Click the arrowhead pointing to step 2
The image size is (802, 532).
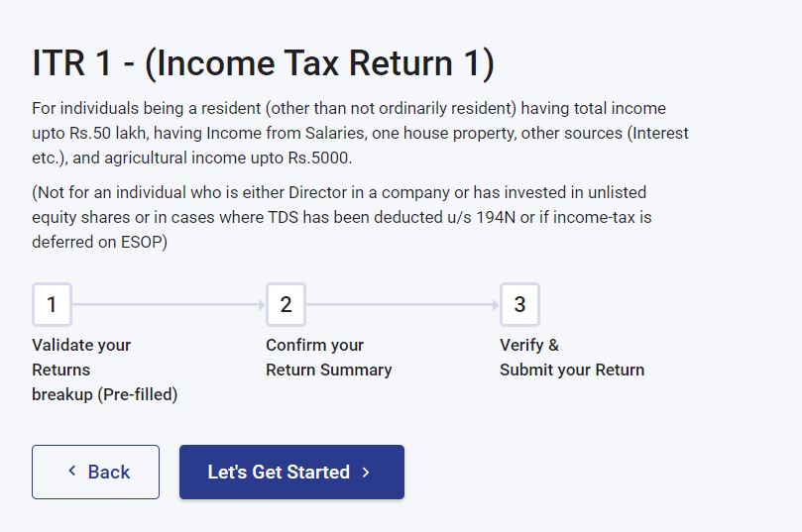pos(262,305)
